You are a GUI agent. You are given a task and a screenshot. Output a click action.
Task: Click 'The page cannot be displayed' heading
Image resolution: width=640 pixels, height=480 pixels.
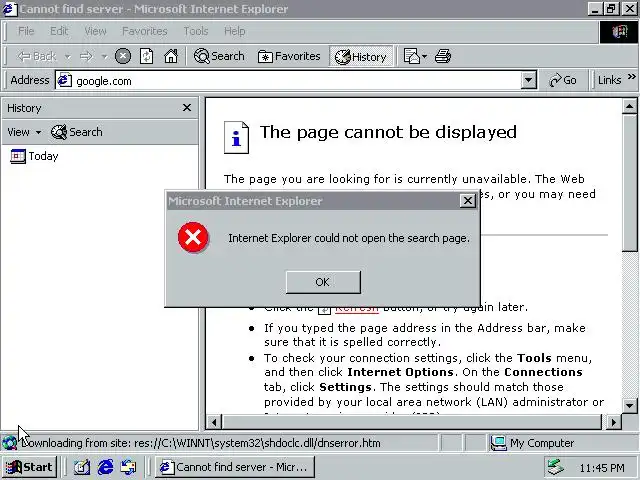tap(388, 132)
